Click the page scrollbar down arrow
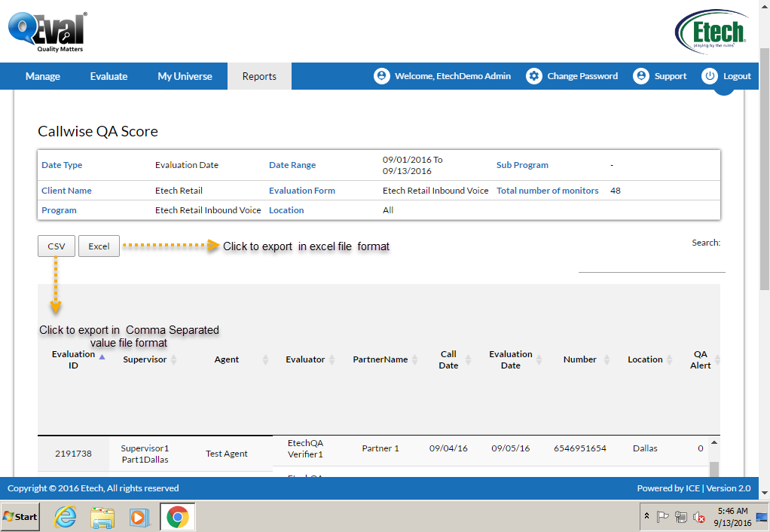770x532 pixels. [765, 493]
